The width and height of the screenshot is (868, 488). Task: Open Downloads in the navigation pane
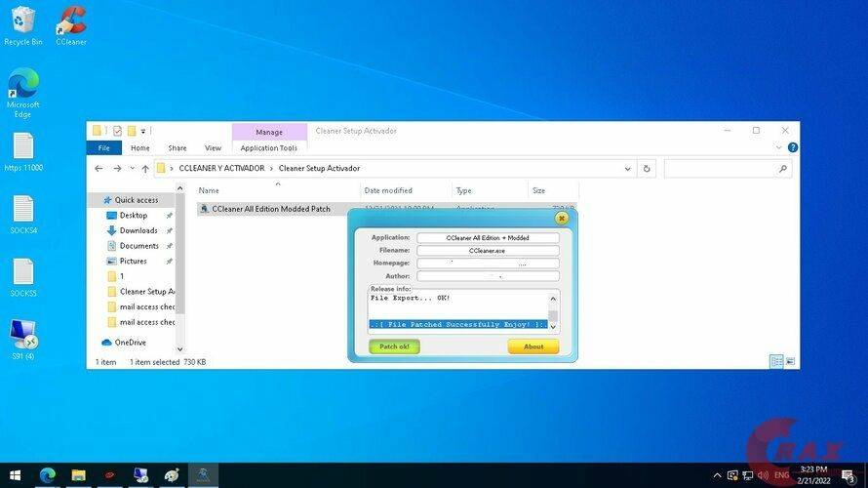138,230
